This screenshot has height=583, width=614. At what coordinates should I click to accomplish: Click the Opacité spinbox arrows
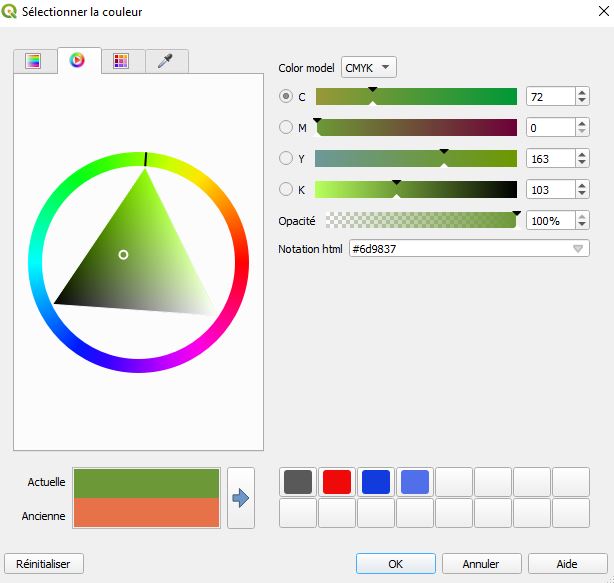click(582, 220)
